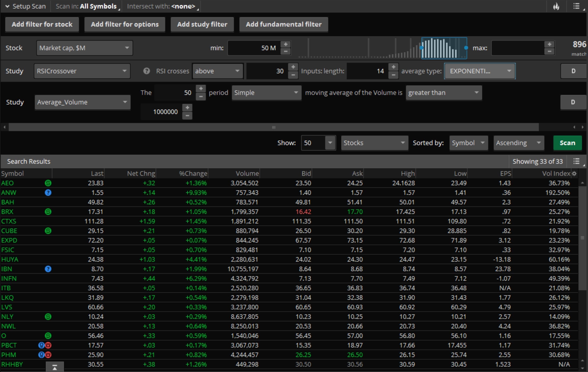Screen dimensions: 588x372
Task: Click Add study filter button
Action: 202,25
